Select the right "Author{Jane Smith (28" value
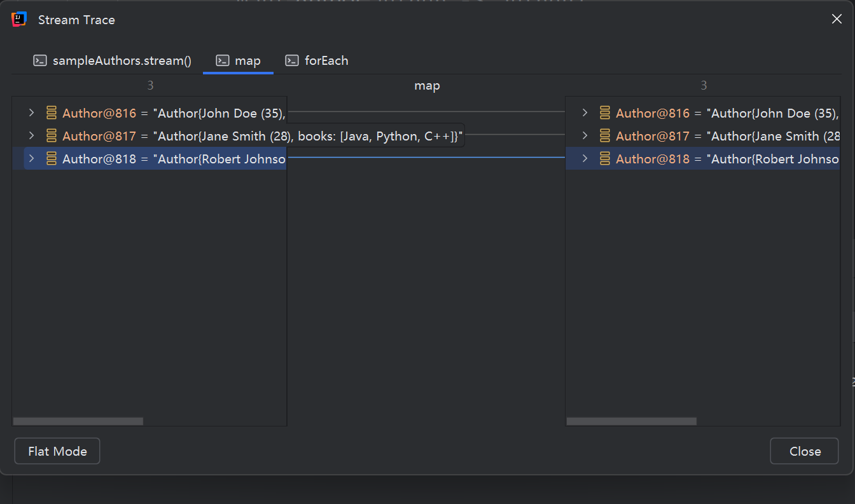The image size is (855, 504). [x=773, y=136]
